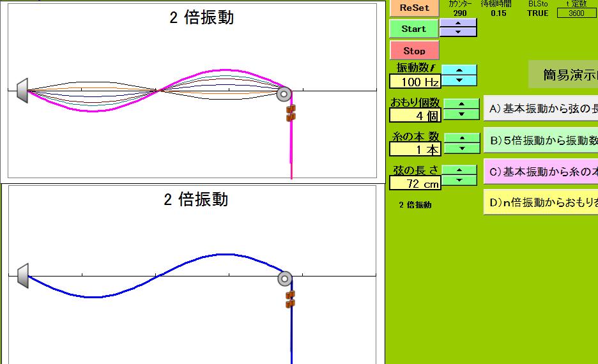Viewport: 598px width, 364px height.
Task: Decrease 糸の本数 thread count with down arrow
Action: [x=462, y=148]
